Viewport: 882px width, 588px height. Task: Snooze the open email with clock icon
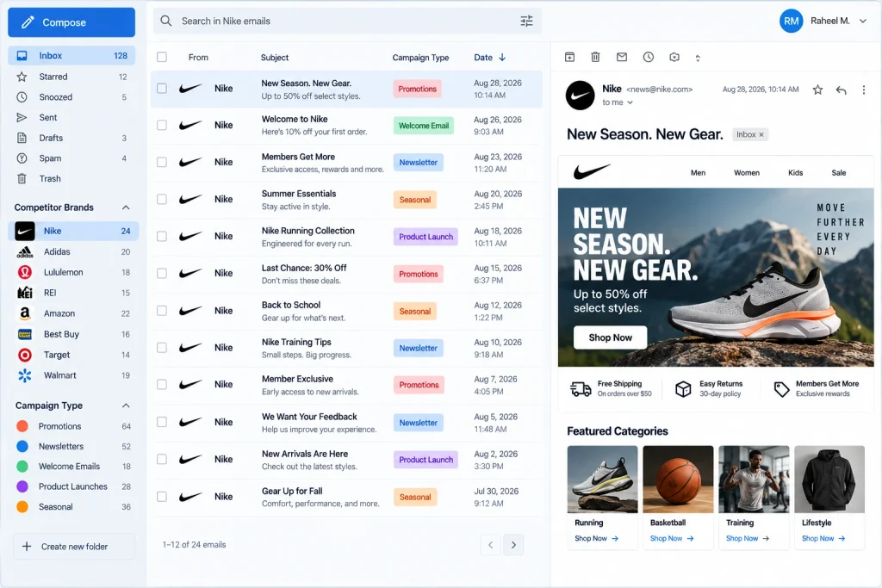click(648, 57)
